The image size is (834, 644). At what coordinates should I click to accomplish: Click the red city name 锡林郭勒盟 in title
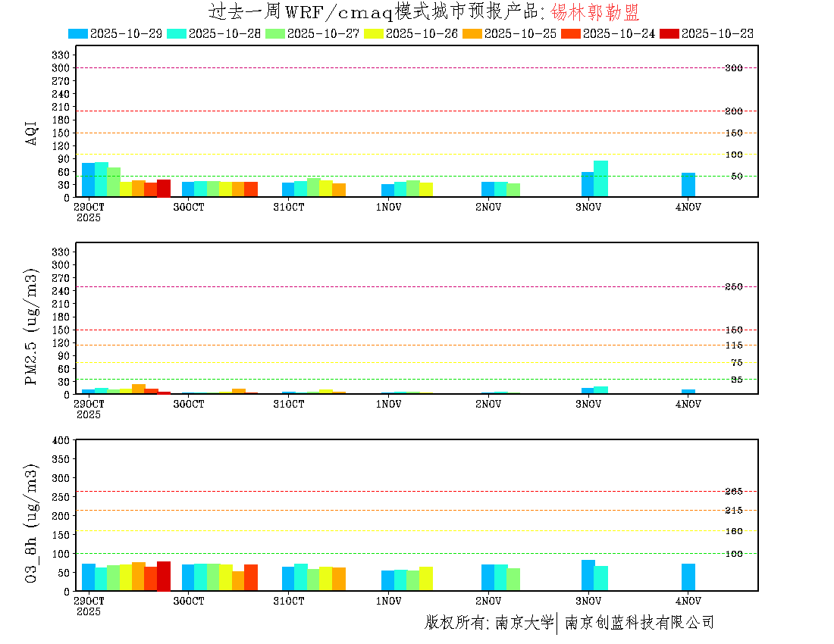[x=594, y=12]
